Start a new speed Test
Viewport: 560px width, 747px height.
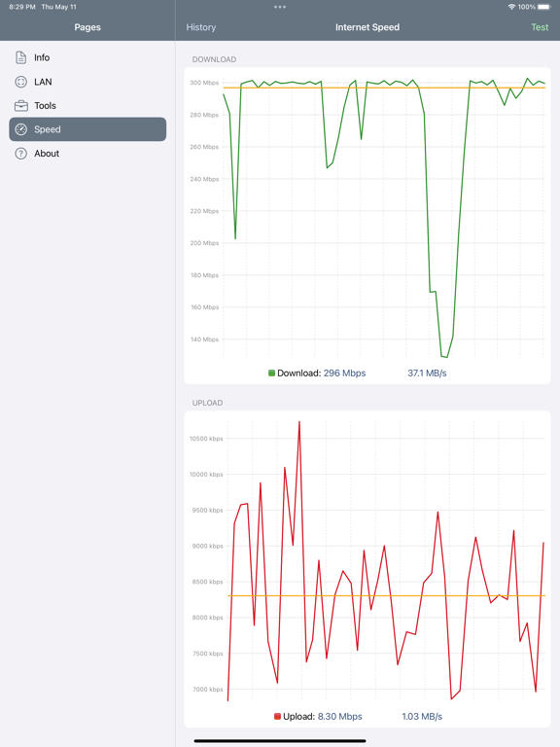[540, 27]
